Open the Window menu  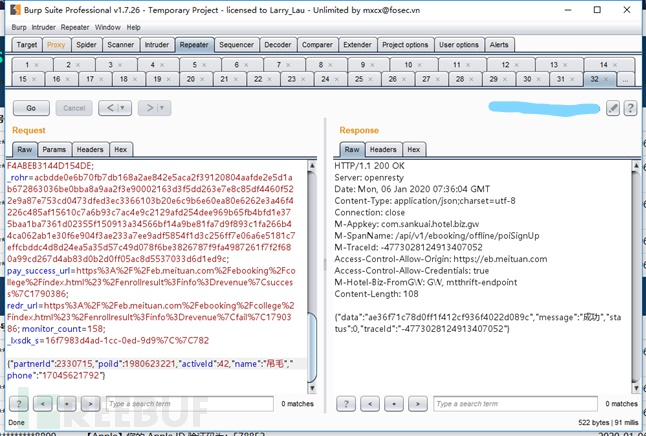point(108,28)
